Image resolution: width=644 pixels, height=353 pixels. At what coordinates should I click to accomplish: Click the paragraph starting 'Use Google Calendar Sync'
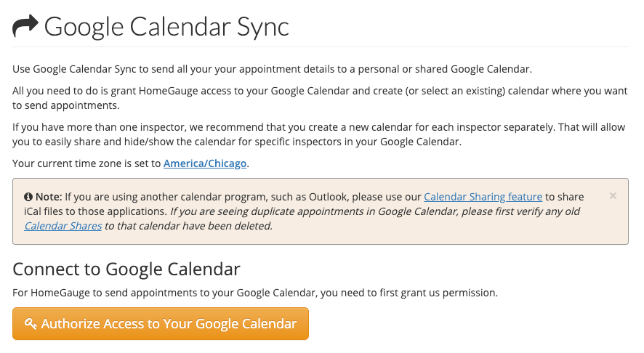click(273, 70)
